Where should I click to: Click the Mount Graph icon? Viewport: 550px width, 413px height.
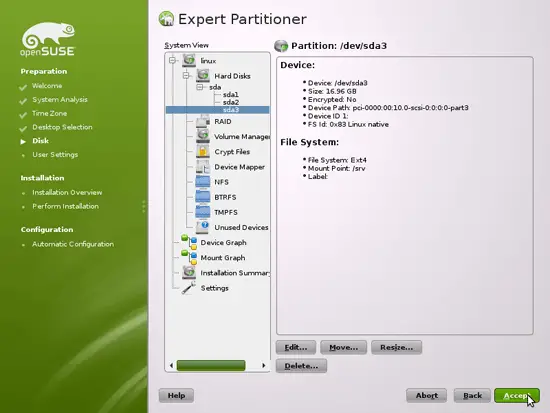tap(189, 257)
